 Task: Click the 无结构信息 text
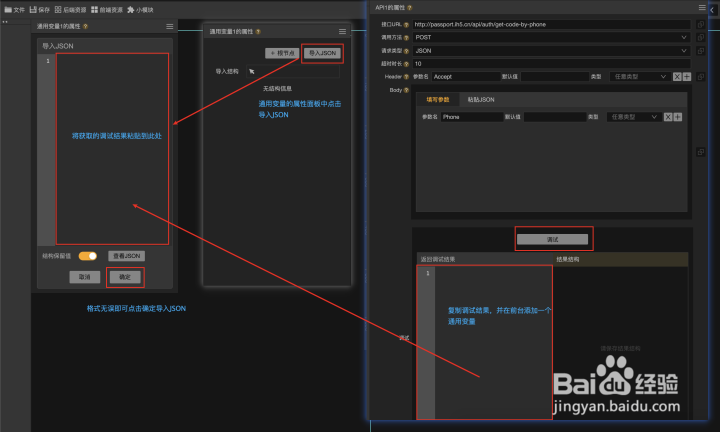point(277,89)
